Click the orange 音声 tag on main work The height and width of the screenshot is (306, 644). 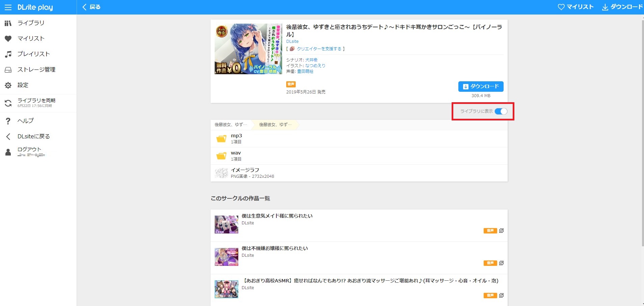click(x=291, y=84)
